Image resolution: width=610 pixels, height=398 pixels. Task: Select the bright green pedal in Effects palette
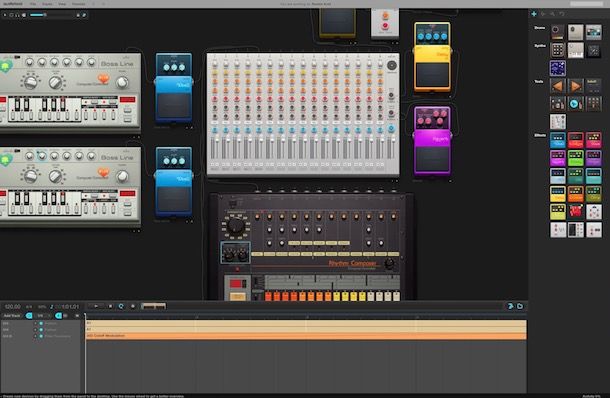pos(575,158)
